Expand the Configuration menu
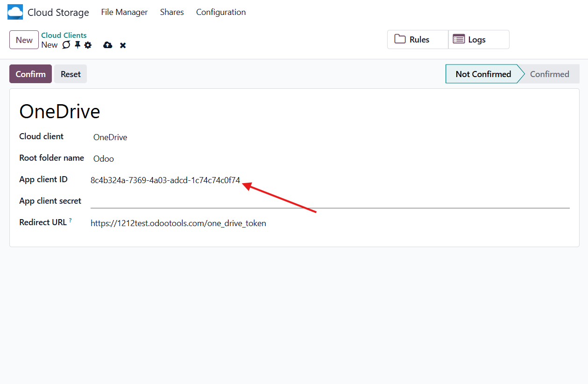The width and height of the screenshot is (588, 384). [221, 12]
